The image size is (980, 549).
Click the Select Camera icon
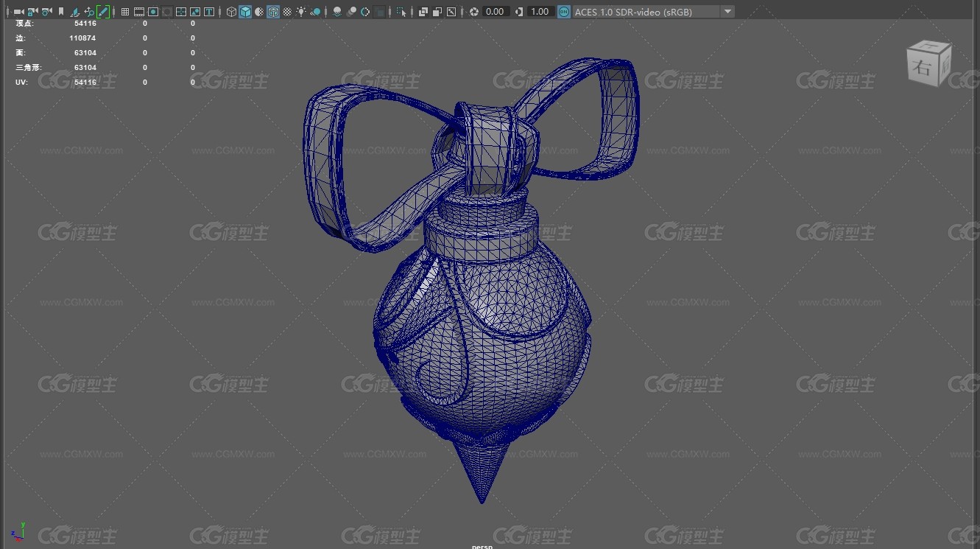[18, 12]
